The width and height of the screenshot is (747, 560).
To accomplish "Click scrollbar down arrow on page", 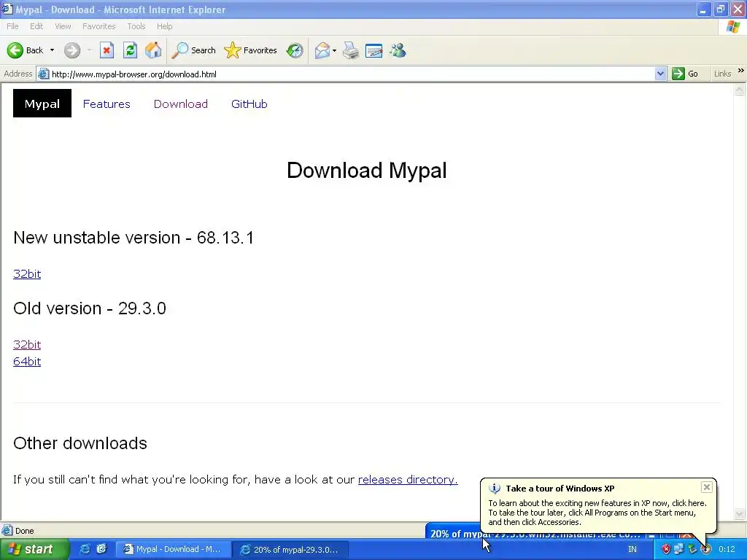I will [x=740, y=514].
